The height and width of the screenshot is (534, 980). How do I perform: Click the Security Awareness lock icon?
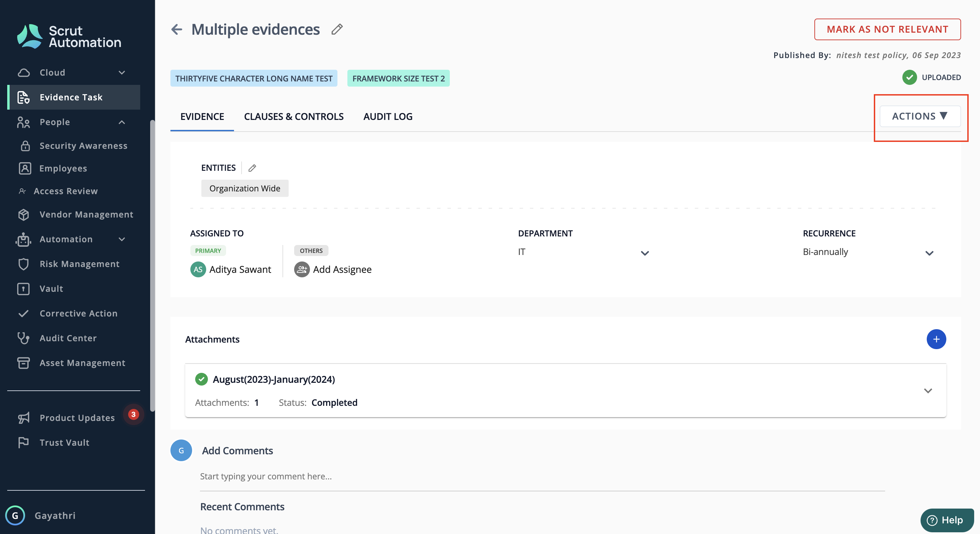[x=25, y=146]
